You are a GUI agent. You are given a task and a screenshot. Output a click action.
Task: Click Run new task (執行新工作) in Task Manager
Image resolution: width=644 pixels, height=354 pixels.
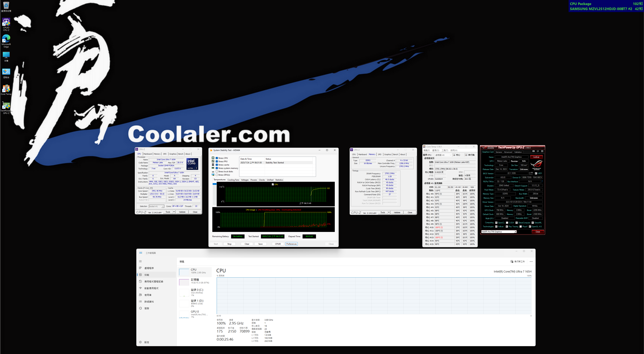518,261
